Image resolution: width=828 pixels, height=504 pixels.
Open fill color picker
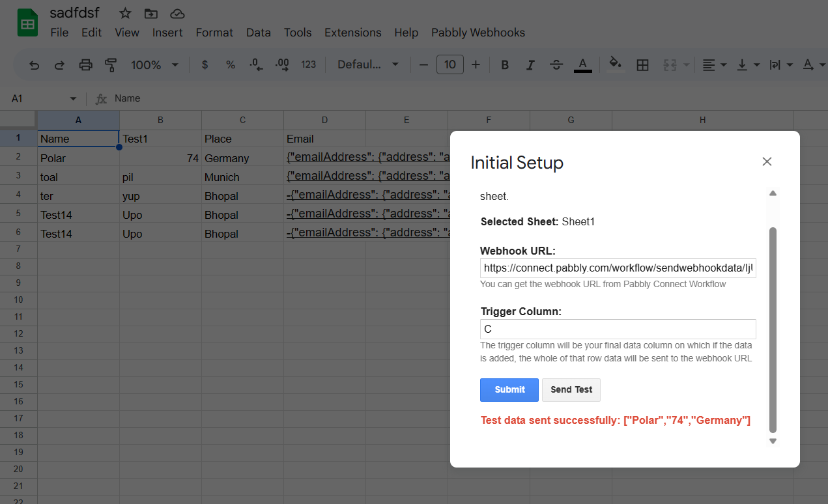click(x=615, y=64)
